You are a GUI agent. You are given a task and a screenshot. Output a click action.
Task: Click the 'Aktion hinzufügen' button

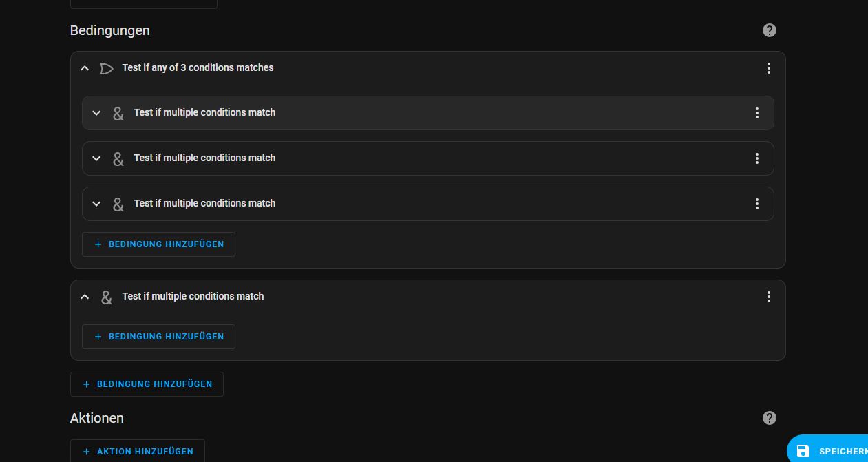click(138, 451)
